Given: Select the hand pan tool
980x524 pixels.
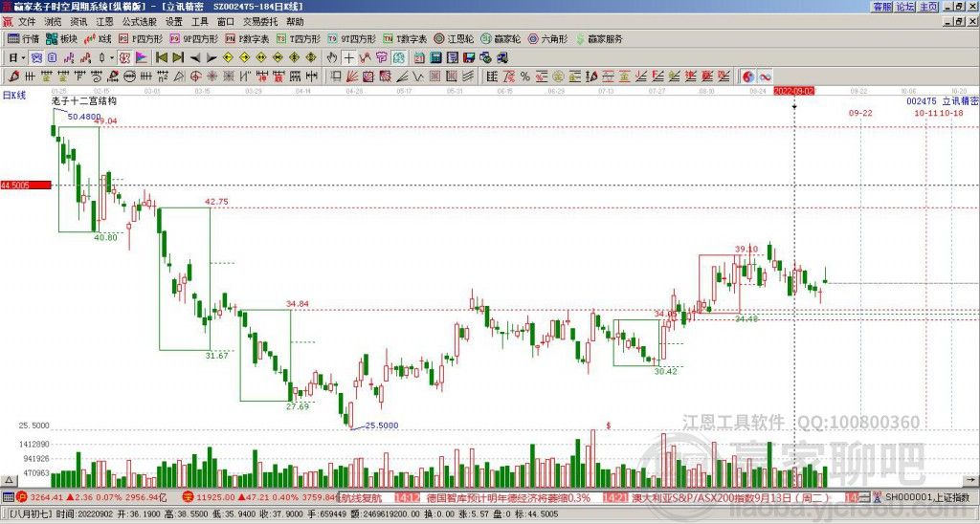Looking at the screenshot, I should (332, 57).
